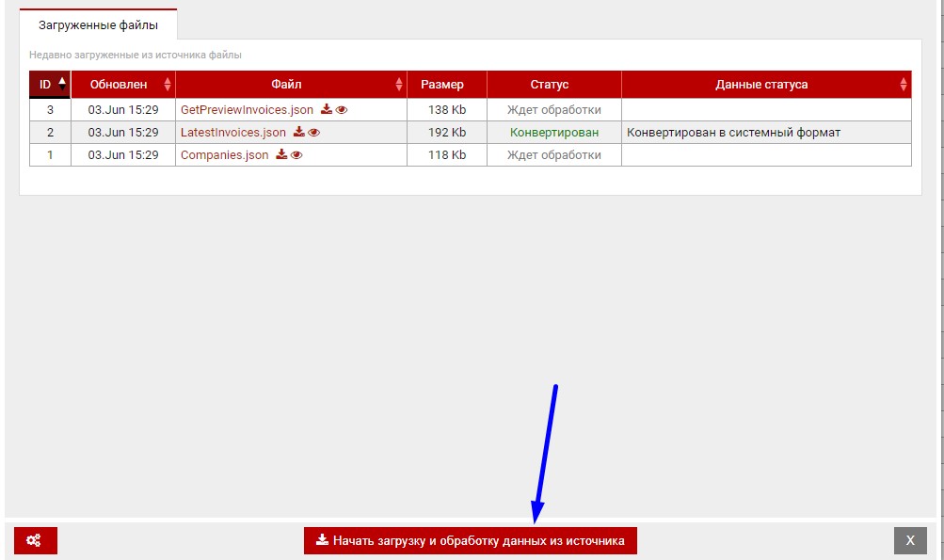
Task: Switch to the Загруженные файлы tab
Action: [98, 24]
